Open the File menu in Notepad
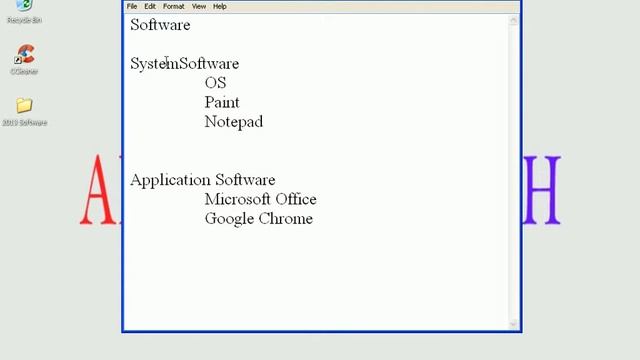The image size is (640, 360). tap(132, 7)
